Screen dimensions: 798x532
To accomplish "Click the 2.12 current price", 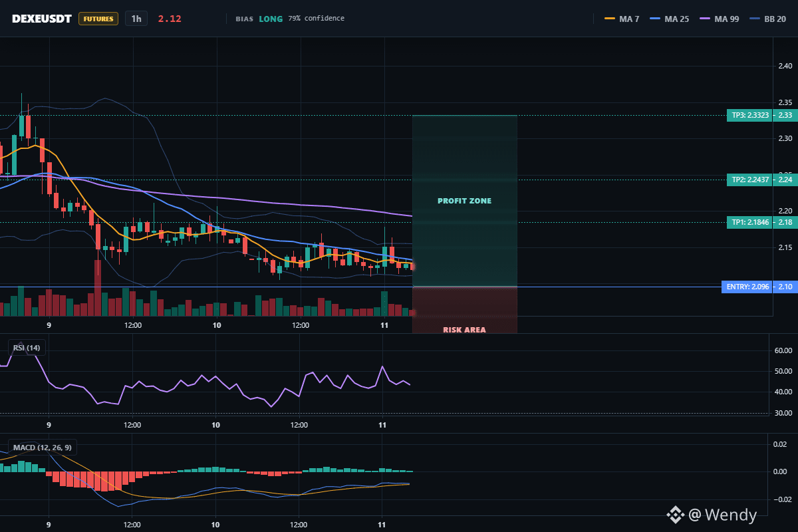I will point(170,19).
